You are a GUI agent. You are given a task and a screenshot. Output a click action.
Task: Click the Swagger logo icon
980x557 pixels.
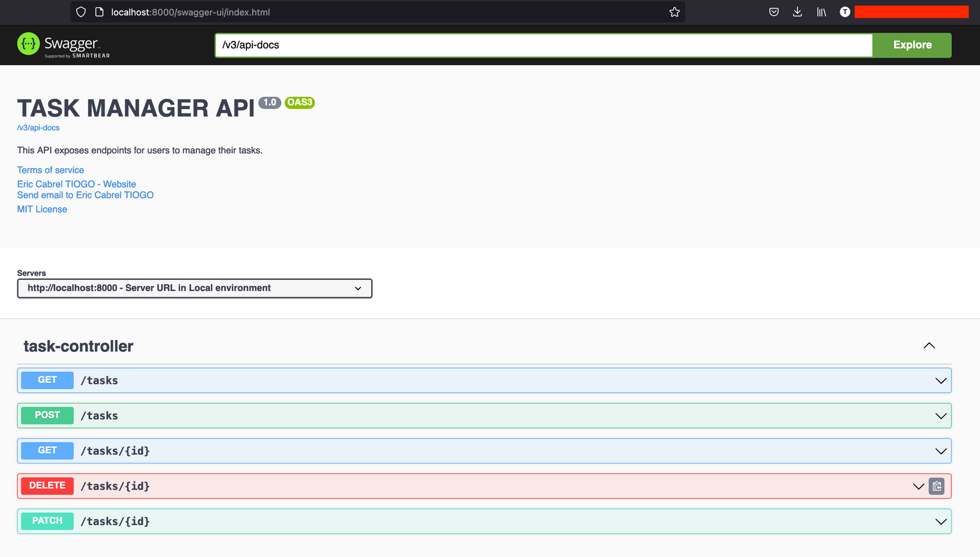(x=28, y=44)
